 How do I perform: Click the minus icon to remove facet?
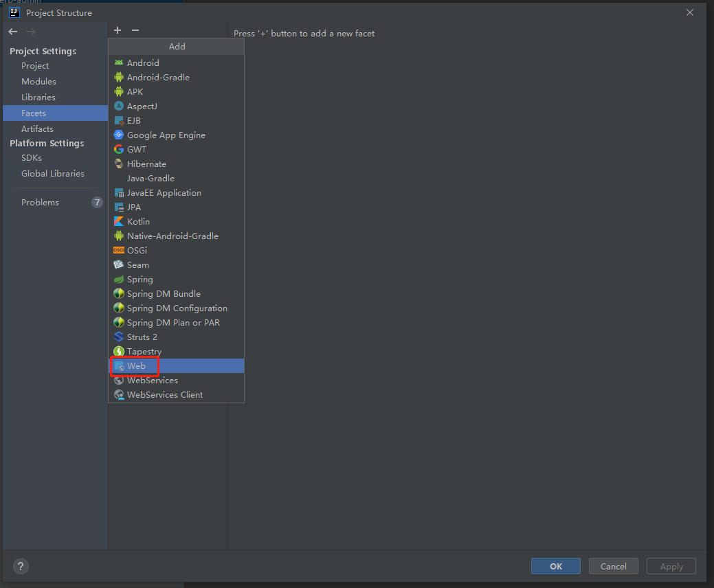[135, 30]
